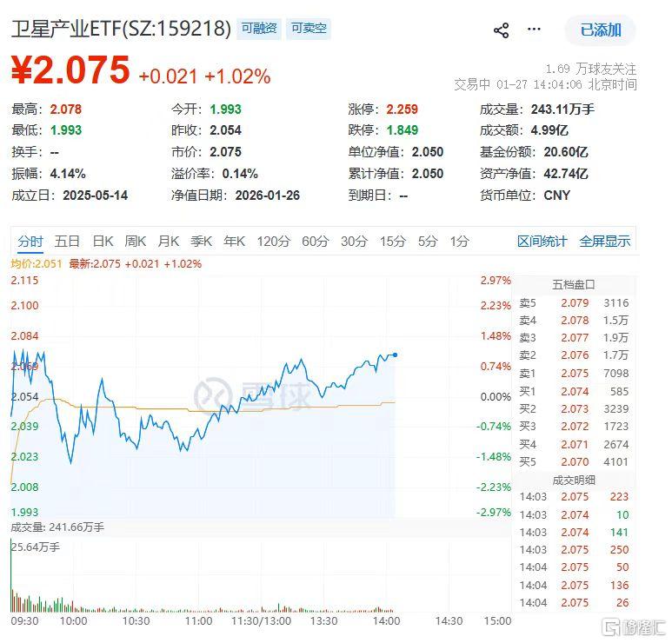Click the 成交明细 header
This screenshot has height=643, width=672.
(574, 481)
